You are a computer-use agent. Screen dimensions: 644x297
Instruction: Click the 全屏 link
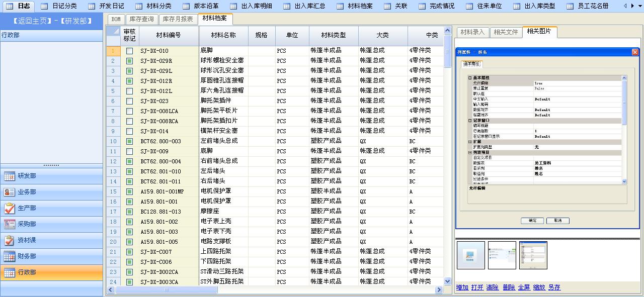[x=524, y=287]
